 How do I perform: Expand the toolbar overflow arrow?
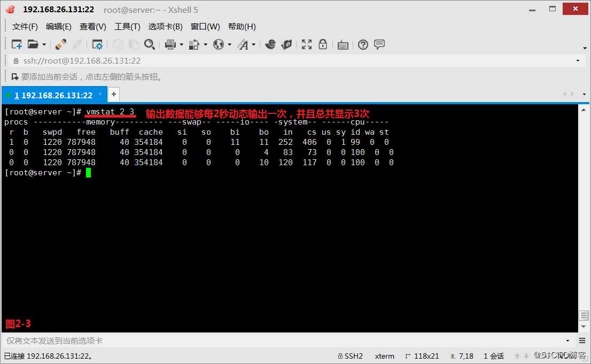585,48
